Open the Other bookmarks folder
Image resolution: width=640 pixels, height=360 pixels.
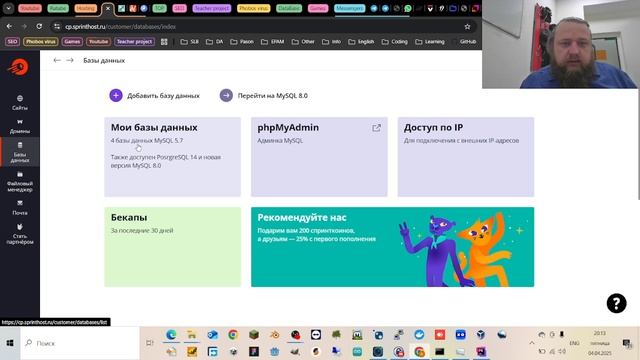tap(303, 42)
